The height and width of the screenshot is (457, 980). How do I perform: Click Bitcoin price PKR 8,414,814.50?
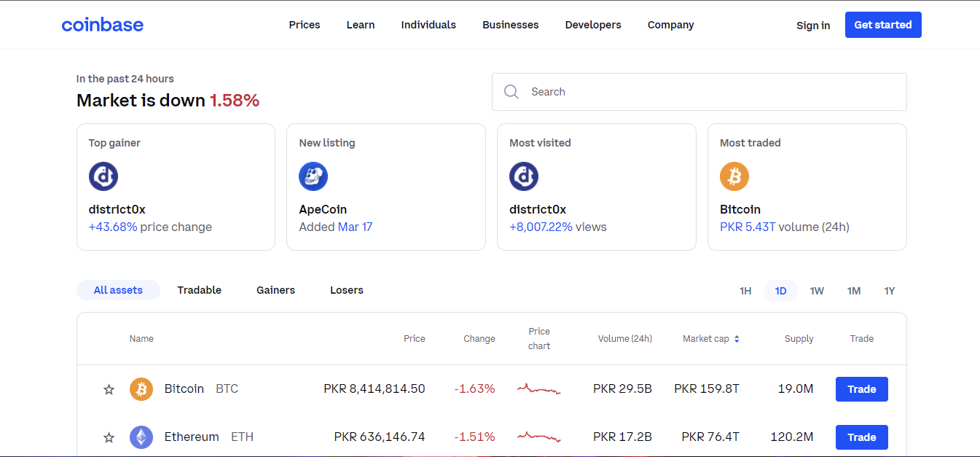375,389
